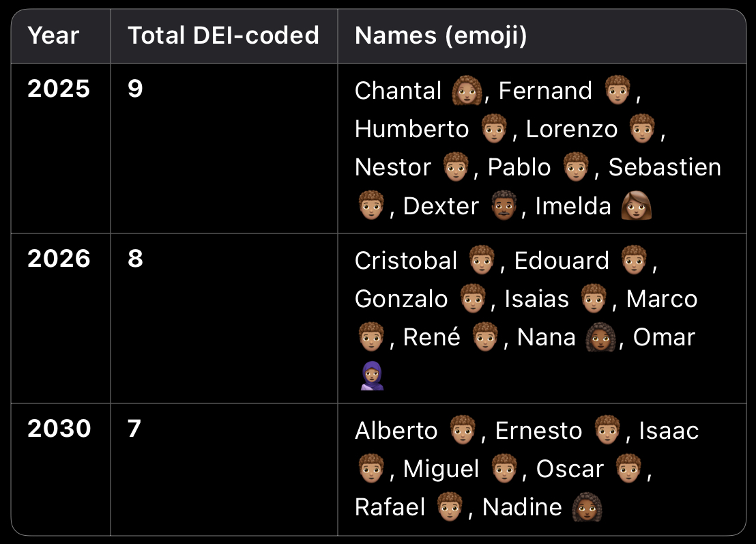Select the emoji following Imelda
Image resolution: width=756 pixels, height=544 pixels.
[637, 205]
